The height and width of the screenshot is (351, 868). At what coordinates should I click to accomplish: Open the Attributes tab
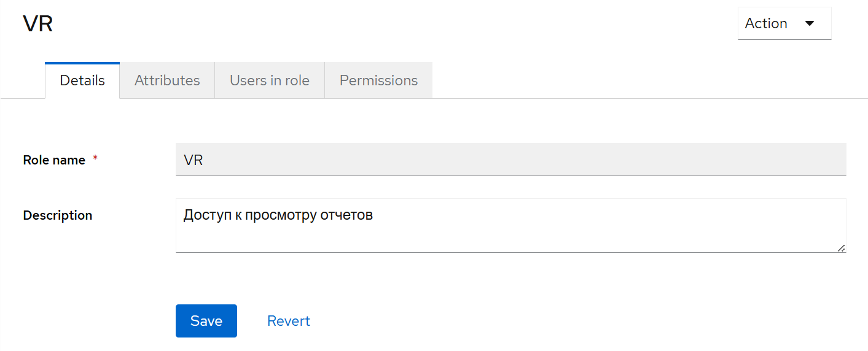tap(167, 80)
